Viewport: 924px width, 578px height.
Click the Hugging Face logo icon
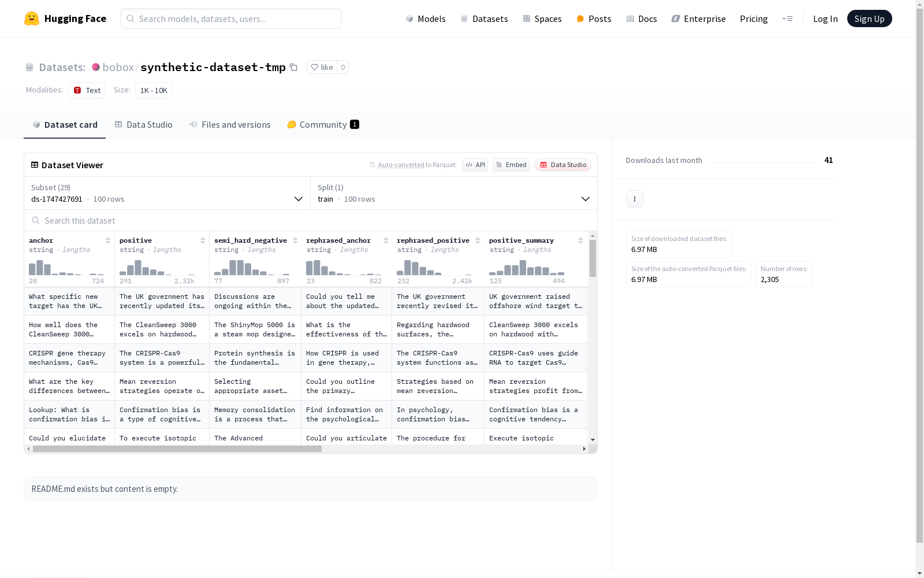click(x=32, y=18)
